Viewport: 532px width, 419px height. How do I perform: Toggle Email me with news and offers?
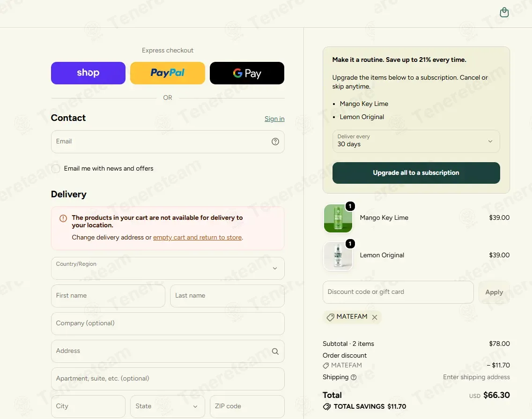tap(56, 168)
